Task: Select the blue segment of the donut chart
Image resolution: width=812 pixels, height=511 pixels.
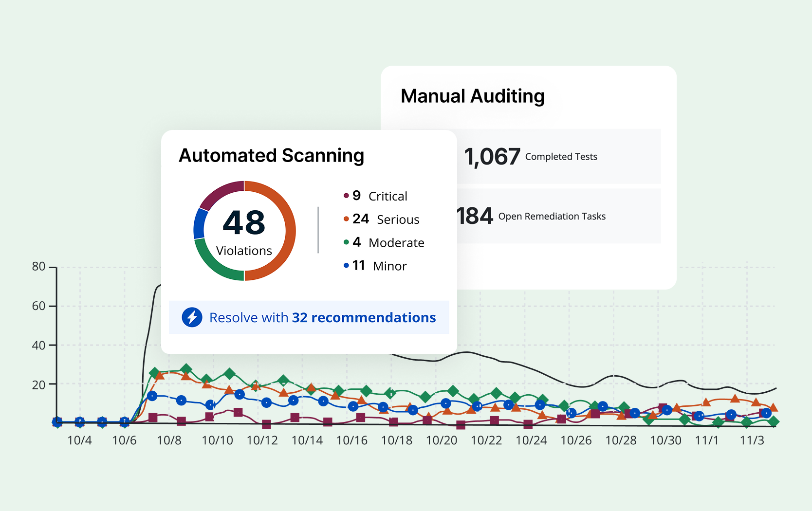Action: click(200, 224)
